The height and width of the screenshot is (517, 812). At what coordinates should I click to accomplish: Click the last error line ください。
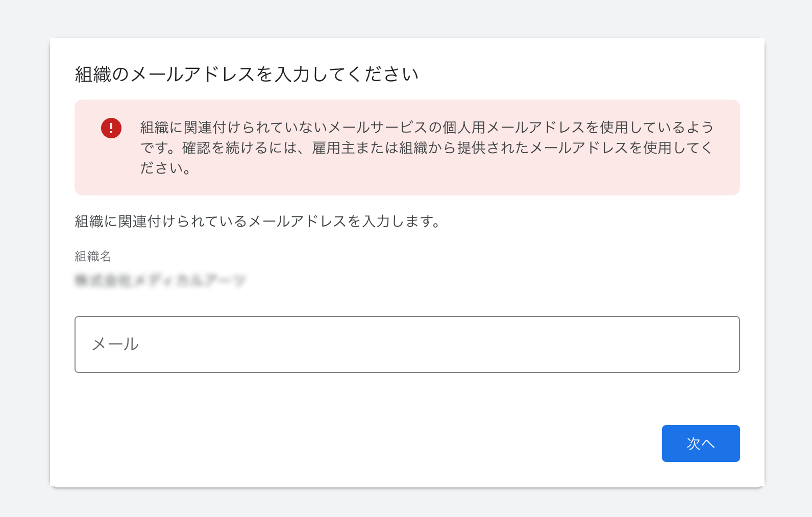(x=165, y=168)
